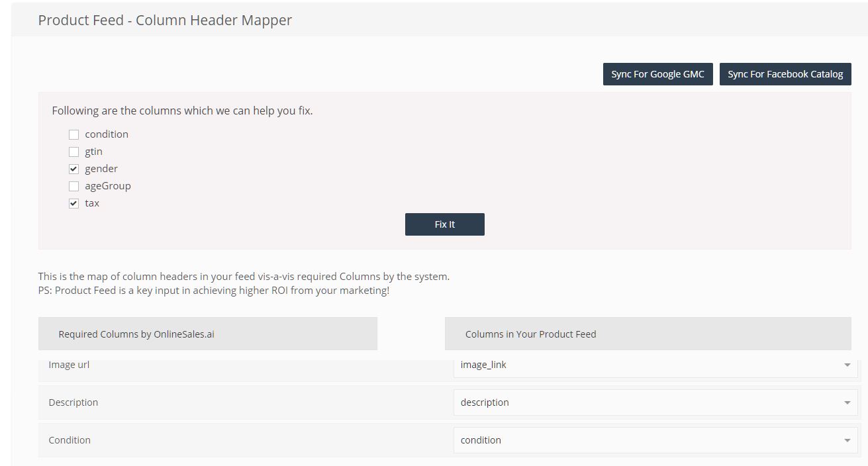Click the Image url row label
This screenshot has width=868, height=466.
click(x=69, y=365)
